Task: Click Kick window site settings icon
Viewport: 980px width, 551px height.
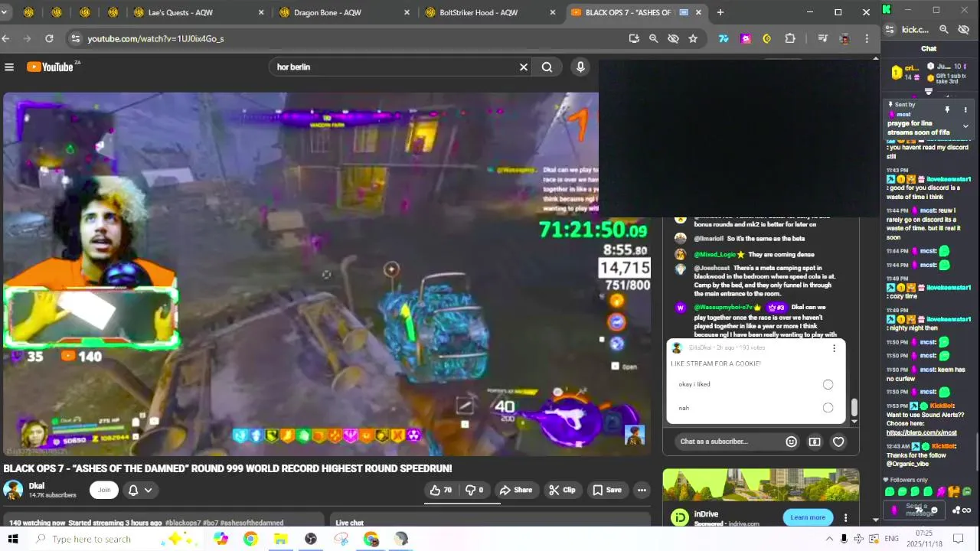Action: 889,29
